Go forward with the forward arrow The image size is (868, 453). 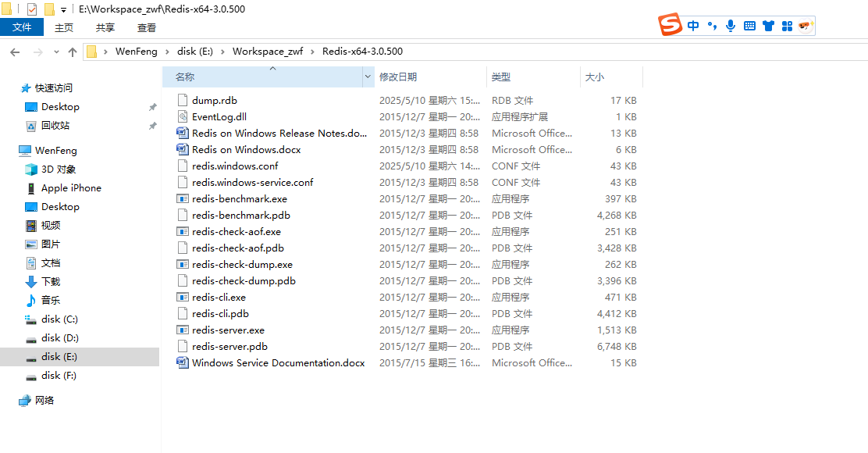pyautogui.click(x=37, y=52)
